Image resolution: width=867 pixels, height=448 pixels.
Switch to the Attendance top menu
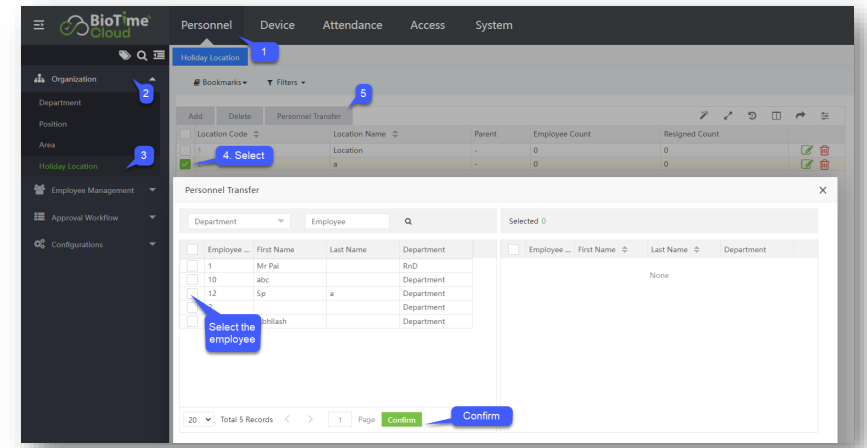pos(352,25)
